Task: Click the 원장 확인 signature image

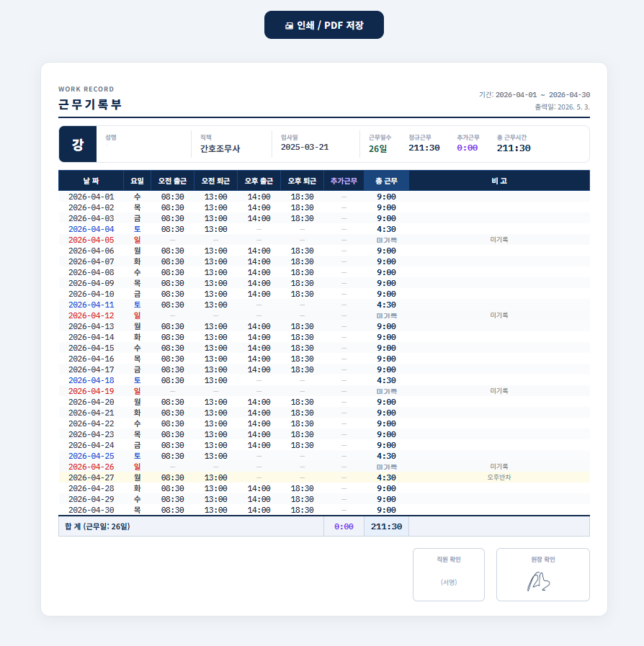Action: tap(538, 581)
